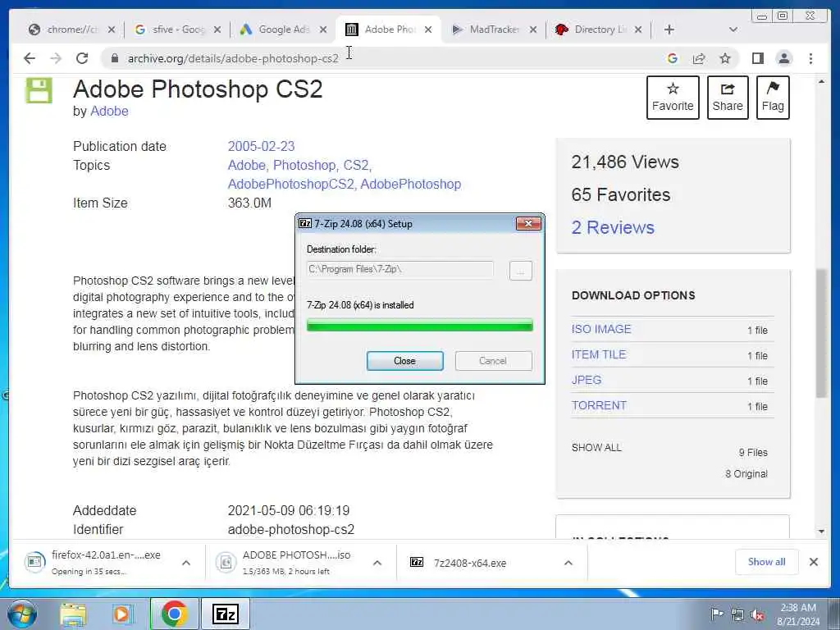Screen dimensions: 840x630
Task: Click the green floppy disk software icon
Action: (x=39, y=90)
